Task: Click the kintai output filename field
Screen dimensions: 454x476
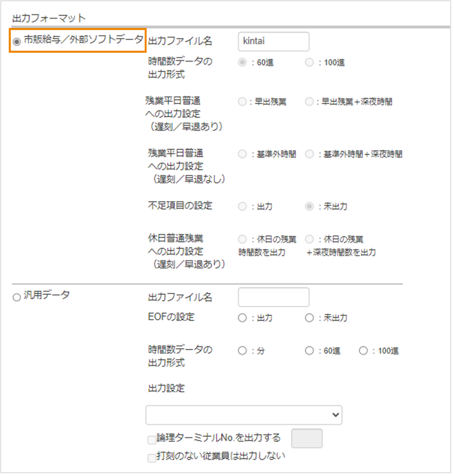Action: [273, 42]
